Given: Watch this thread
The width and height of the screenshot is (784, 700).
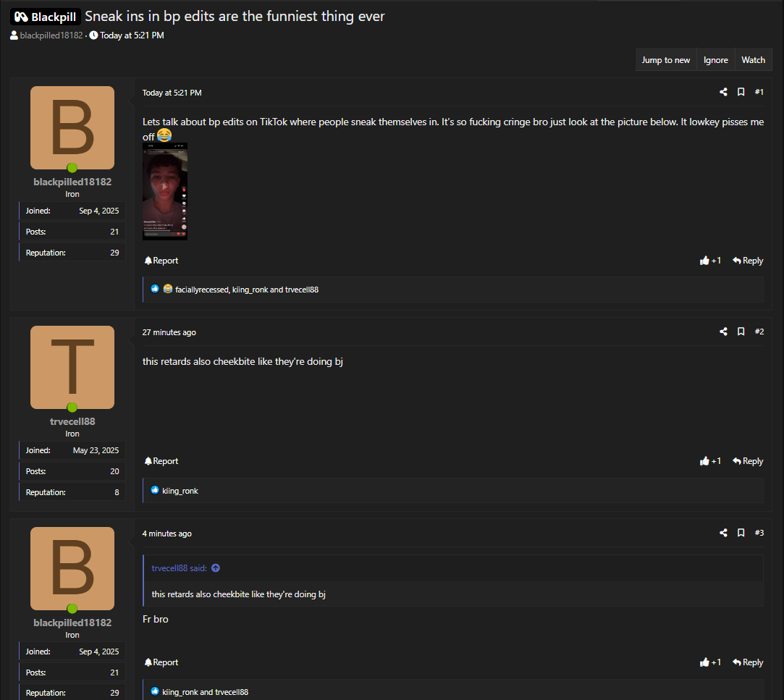Looking at the screenshot, I should (x=753, y=60).
